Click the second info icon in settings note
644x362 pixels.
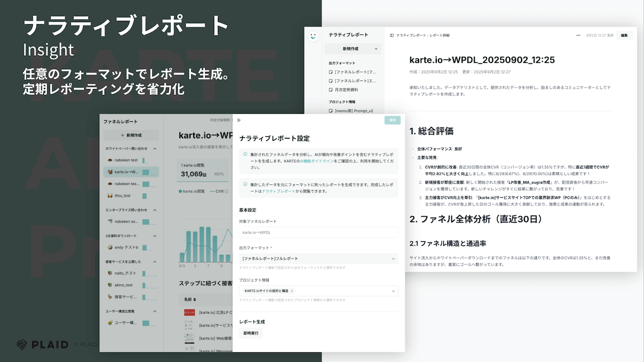point(245,184)
